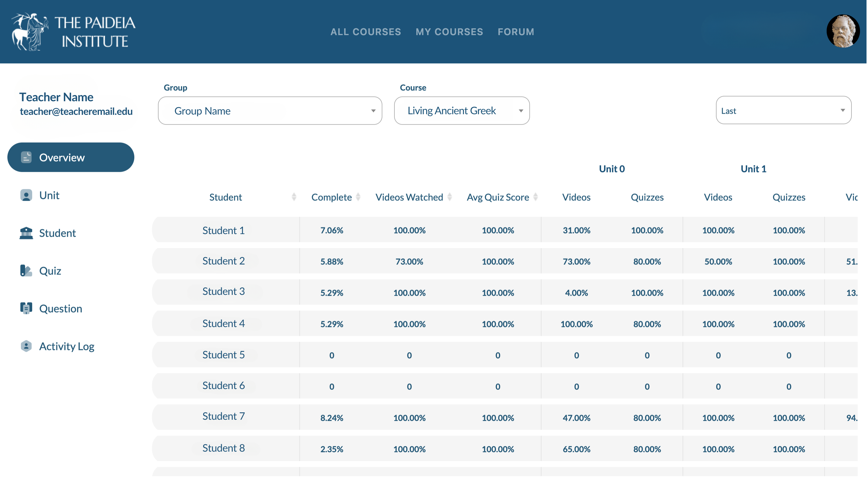
Task: Expand the Last dropdown
Action: tap(784, 110)
